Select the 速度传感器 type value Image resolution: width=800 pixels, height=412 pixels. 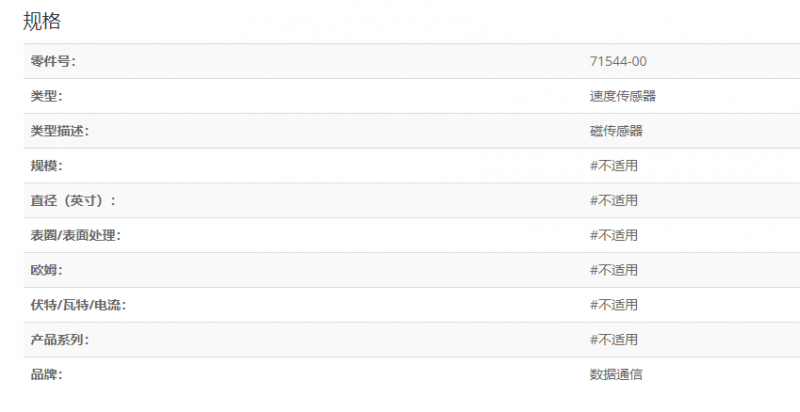click(622, 96)
